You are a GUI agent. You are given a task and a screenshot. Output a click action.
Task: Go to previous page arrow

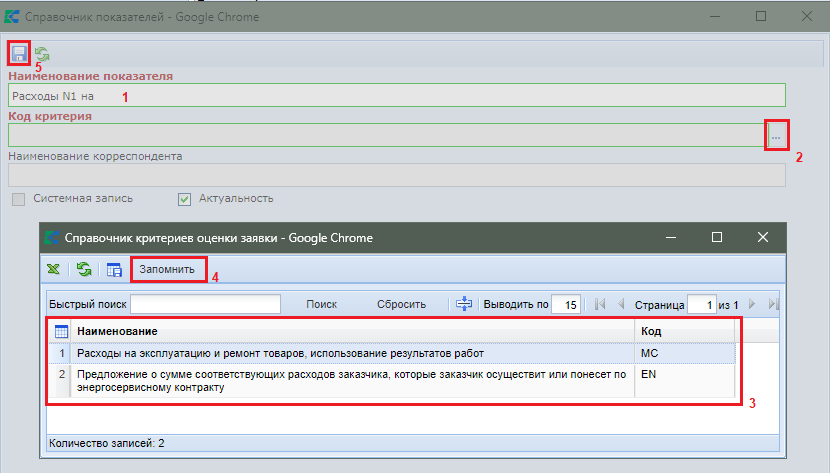(621, 304)
